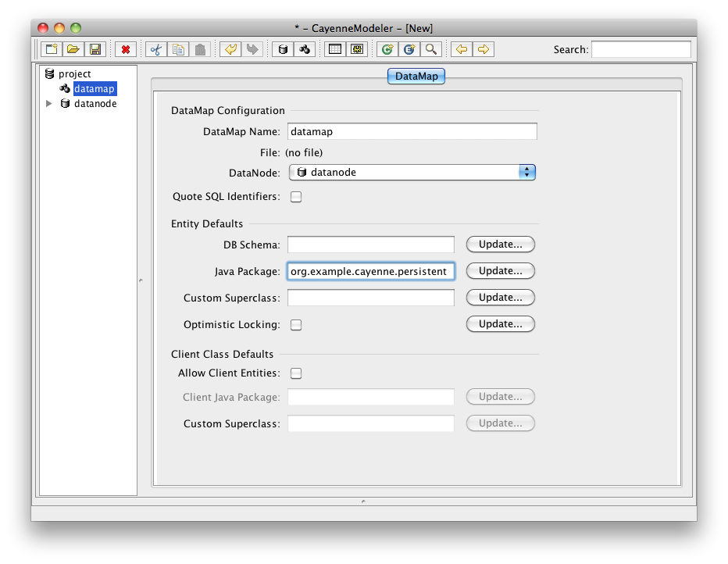Screen dimensions: 728x564
Task: Open a project with the folder icon
Action: pos(73,49)
